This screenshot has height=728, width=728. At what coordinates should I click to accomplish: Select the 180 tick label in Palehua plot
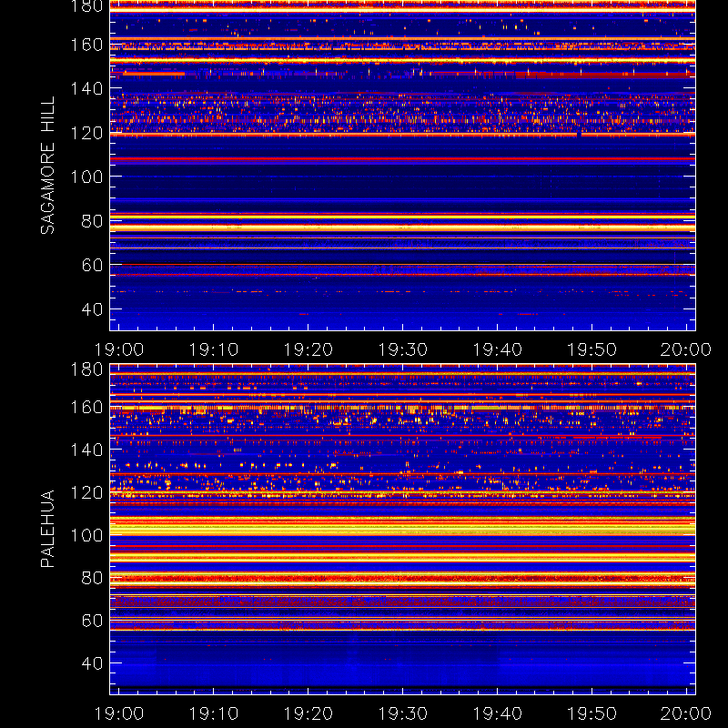pyautogui.click(x=86, y=369)
